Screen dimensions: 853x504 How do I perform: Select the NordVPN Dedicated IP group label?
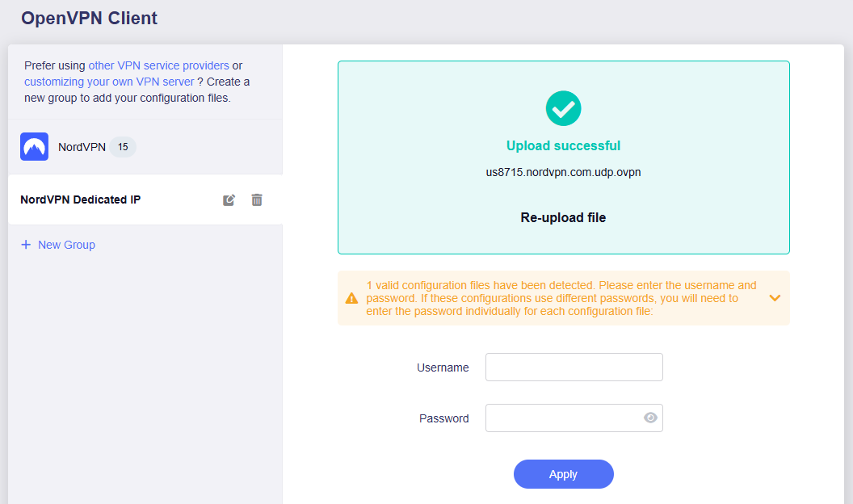tap(81, 199)
